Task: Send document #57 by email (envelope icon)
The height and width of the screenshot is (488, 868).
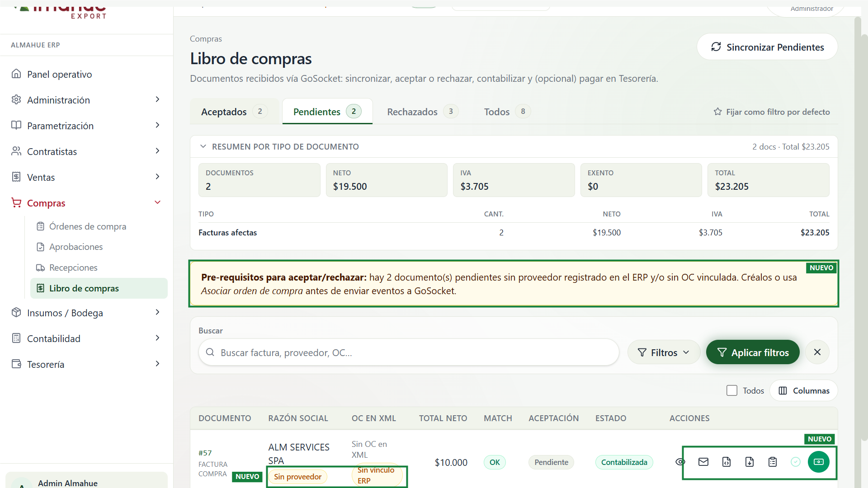Action: (703, 462)
